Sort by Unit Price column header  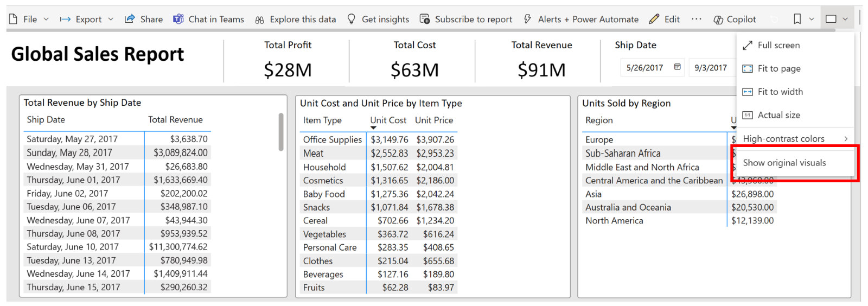[x=434, y=120]
